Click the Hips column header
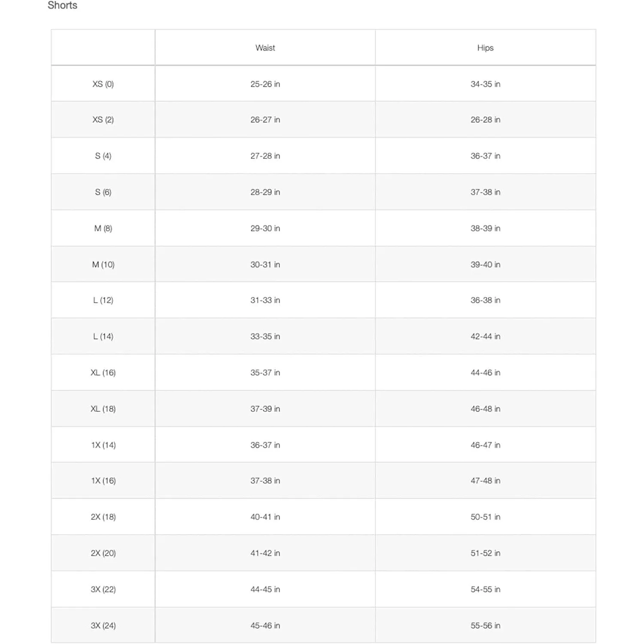644x644 pixels. click(x=485, y=48)
